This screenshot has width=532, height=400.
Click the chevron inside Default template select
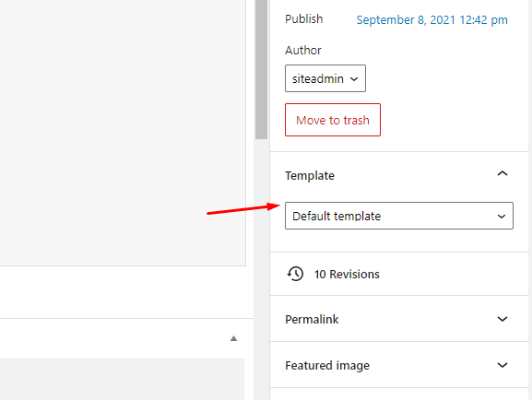tap(502, 217)
